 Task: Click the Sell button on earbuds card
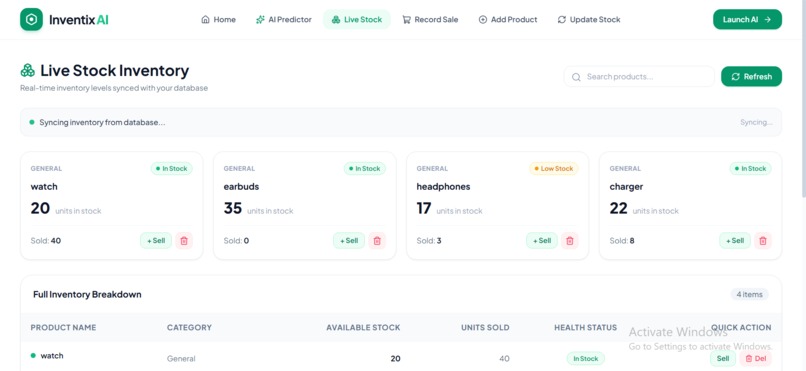(349, 240)
